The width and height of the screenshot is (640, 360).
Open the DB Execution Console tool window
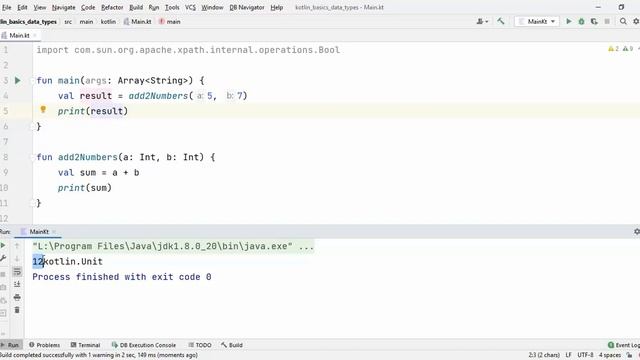[144, 345]
